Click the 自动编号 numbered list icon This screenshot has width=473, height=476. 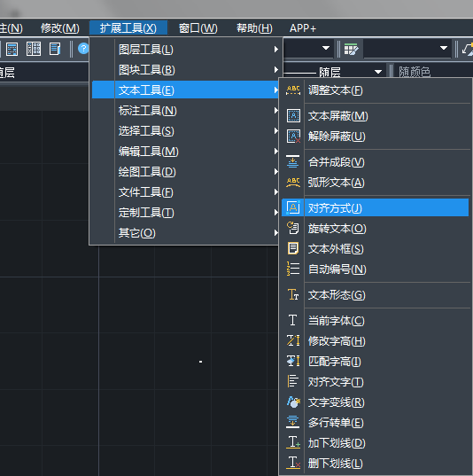[x=293, y=269]
